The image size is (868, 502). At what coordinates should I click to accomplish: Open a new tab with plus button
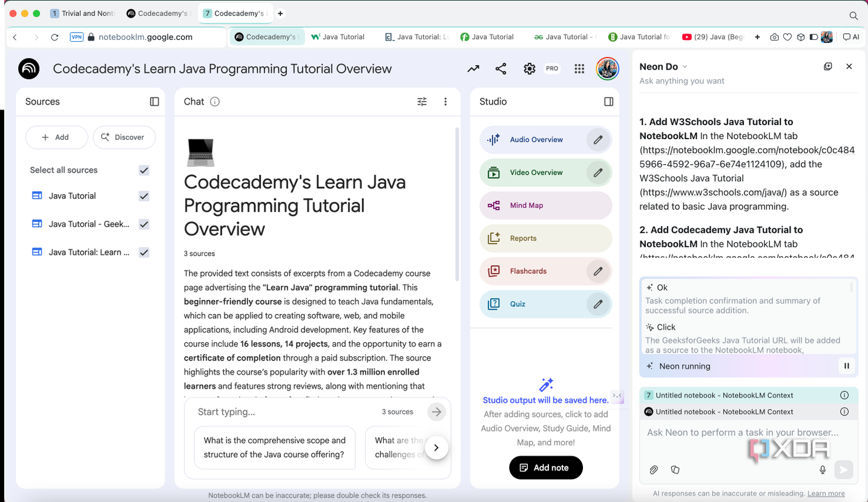(280, 13)
